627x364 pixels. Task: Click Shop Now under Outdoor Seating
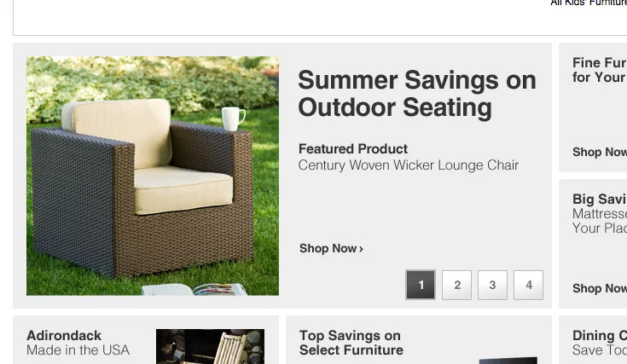click(x=331, y=249)
